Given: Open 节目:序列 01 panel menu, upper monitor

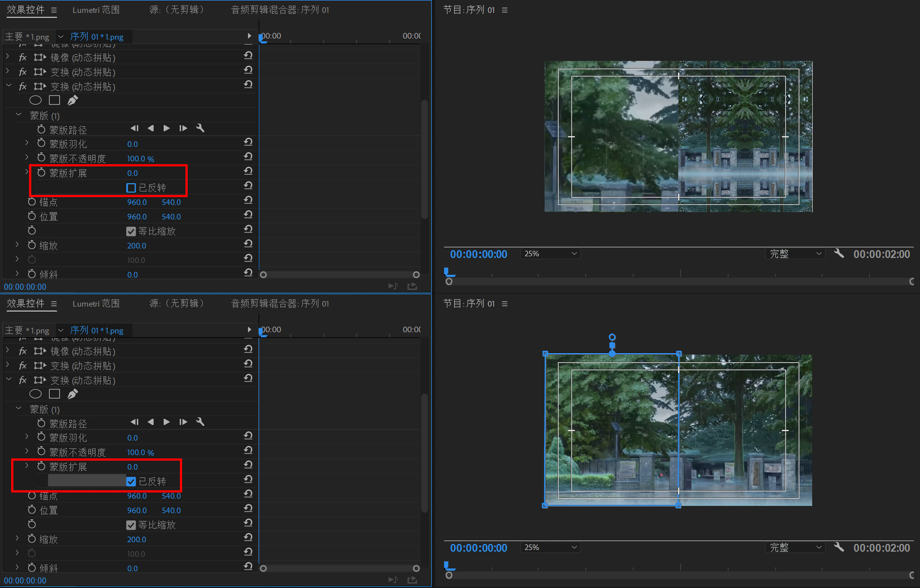Looking at the screenshot, I should [x=505, y=10].
